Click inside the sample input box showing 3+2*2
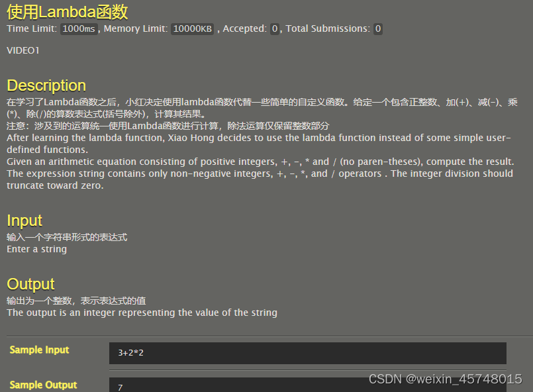The image size is (533, 392). tap(307, 353)
